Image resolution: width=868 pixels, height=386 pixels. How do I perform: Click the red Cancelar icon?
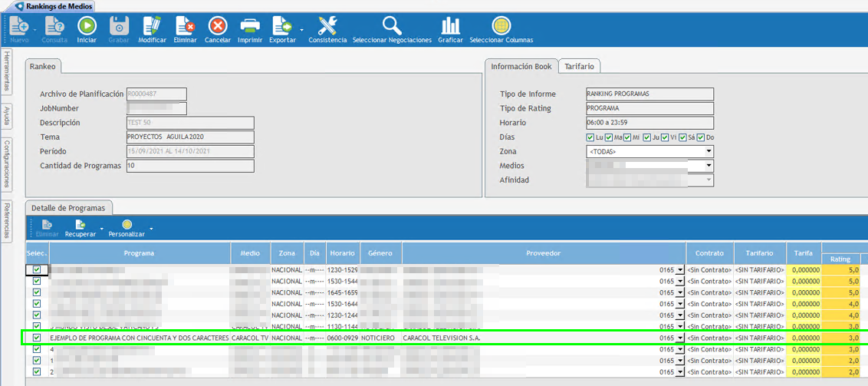(x=218, y=25)
